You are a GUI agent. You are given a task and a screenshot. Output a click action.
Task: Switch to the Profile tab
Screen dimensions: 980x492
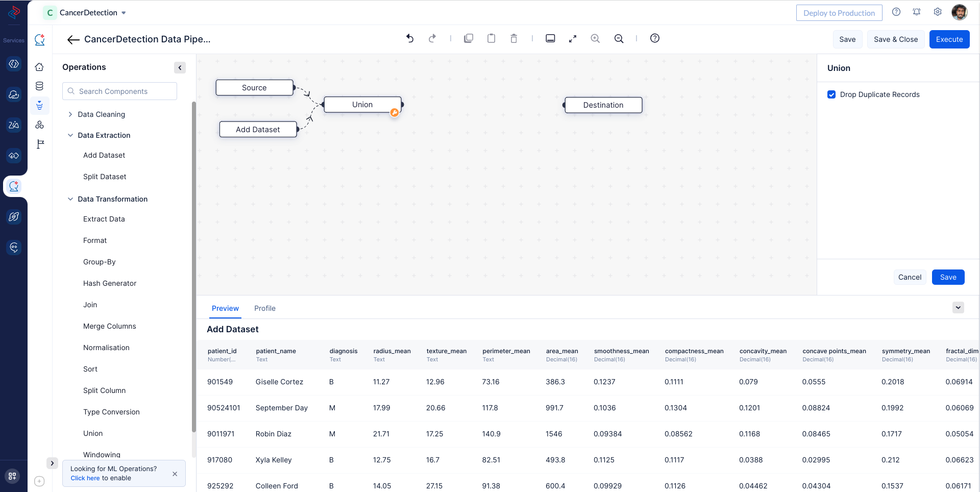(x=264, y=308)
